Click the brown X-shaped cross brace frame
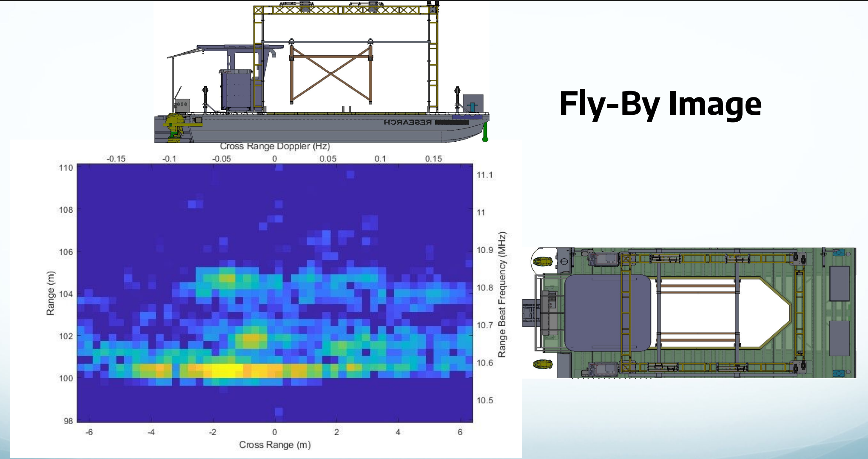The height and width of the screenshot is (459, 868). pos(330,74)
